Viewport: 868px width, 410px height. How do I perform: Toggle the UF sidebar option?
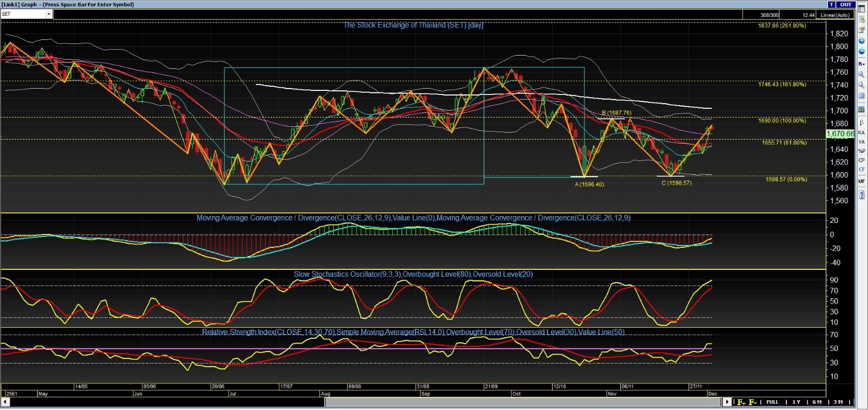pyautogui.click(x=862, y=181)
